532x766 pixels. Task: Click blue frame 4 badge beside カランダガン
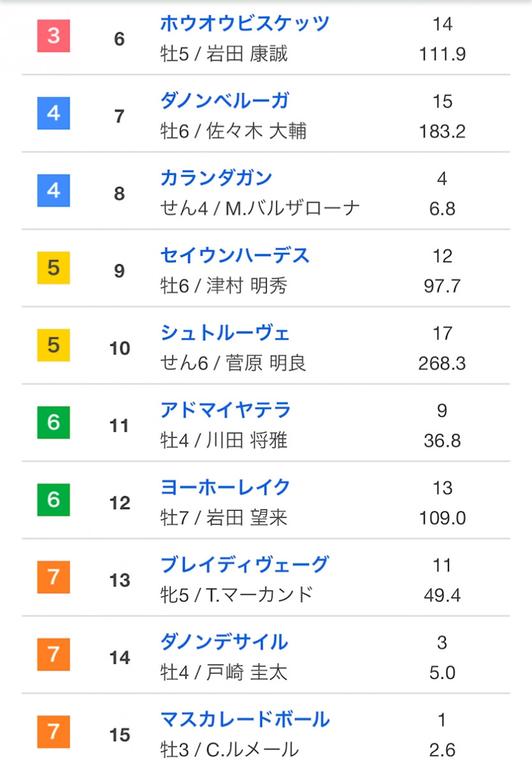point(54,191)
